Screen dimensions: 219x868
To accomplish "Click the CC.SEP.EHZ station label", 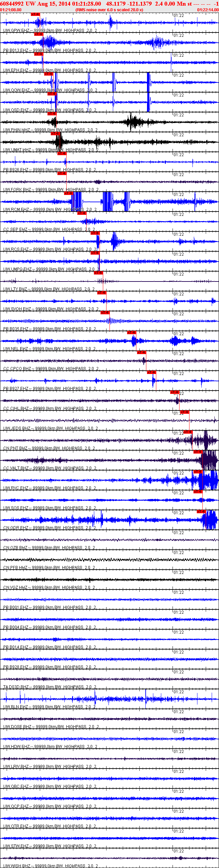I will click(x=16, y=229).
